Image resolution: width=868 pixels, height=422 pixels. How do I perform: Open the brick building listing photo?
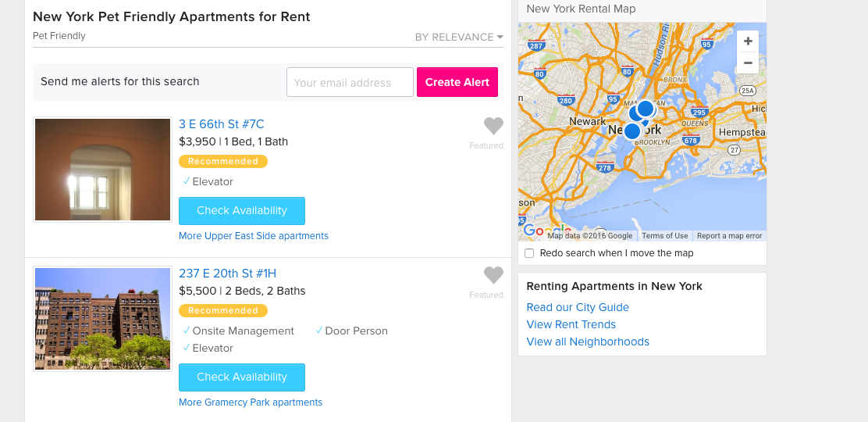103,319
